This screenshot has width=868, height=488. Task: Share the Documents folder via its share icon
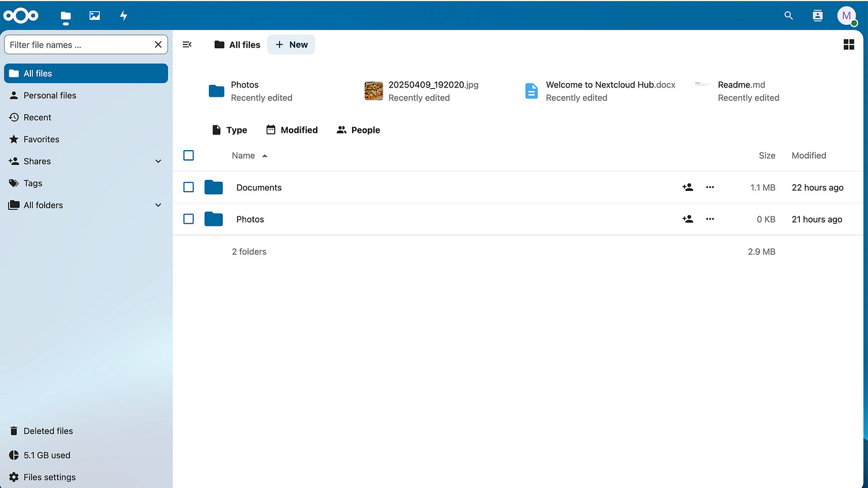click(688, 187)
